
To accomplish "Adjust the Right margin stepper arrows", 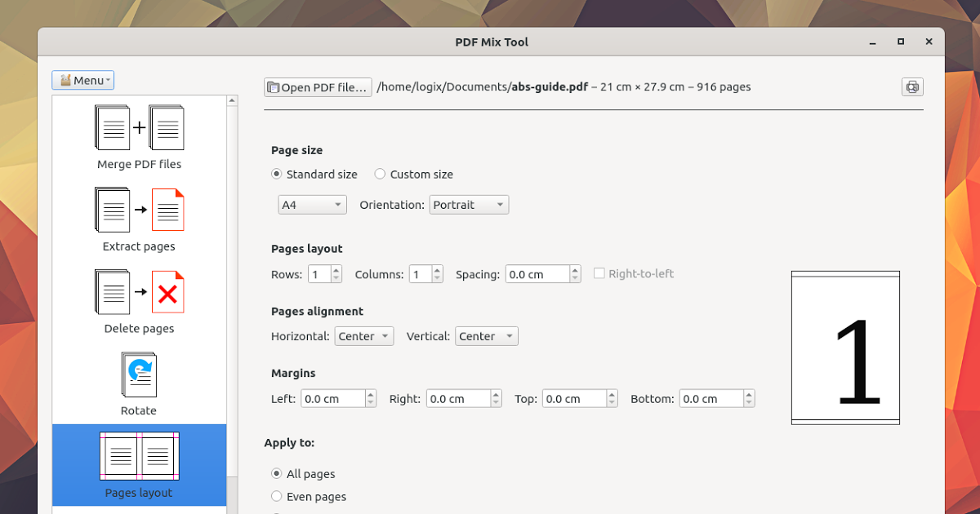I will tap(497, 398).
